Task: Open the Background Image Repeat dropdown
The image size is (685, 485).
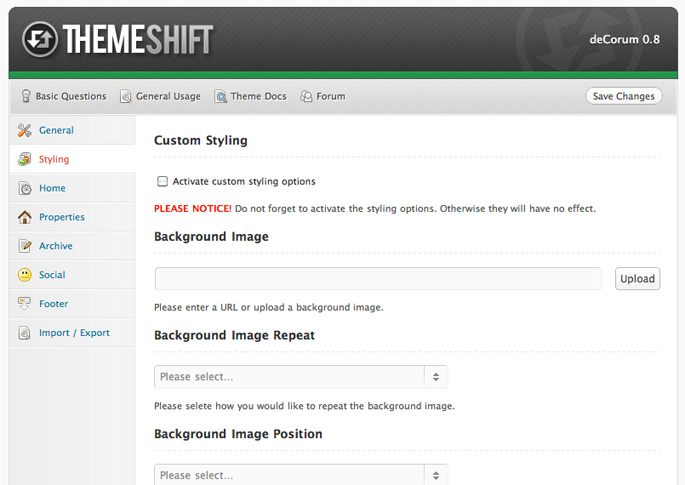Action: (x=301, y=377)
